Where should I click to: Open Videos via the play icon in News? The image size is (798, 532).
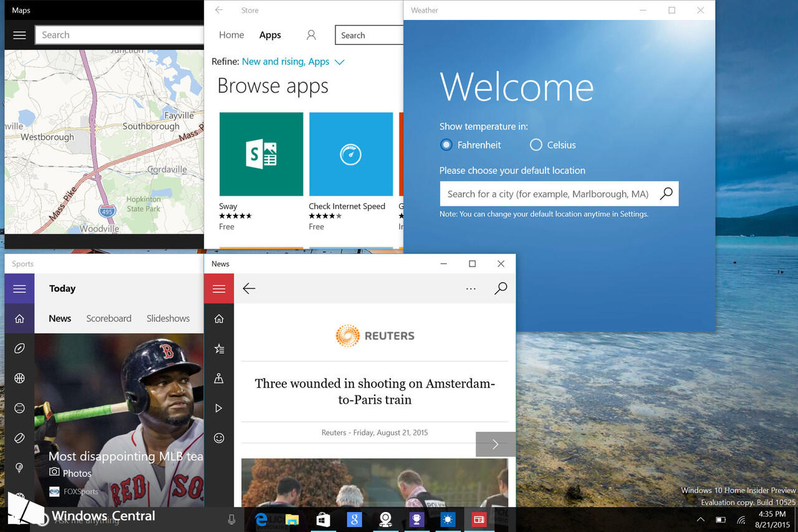pyautogui.click(x=219, y=408)
